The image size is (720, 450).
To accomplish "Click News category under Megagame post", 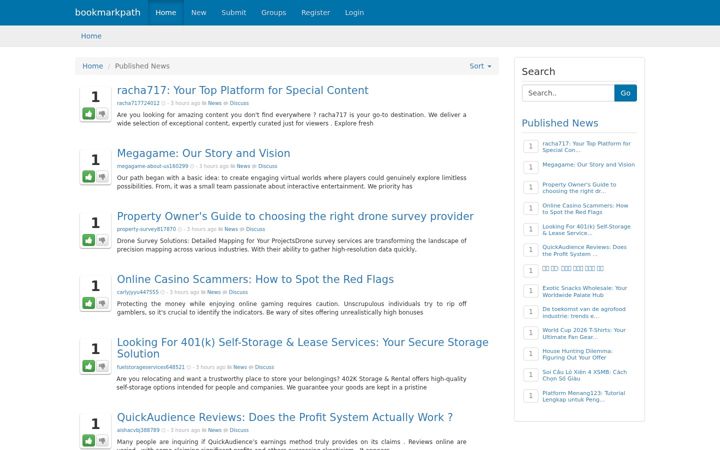I will [243, 166].
